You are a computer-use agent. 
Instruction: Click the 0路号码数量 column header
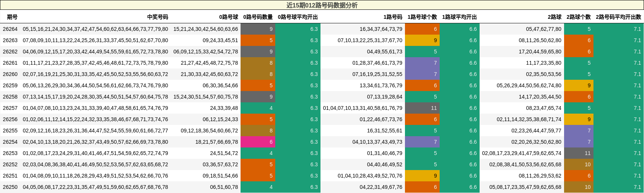tap(258, 17)
